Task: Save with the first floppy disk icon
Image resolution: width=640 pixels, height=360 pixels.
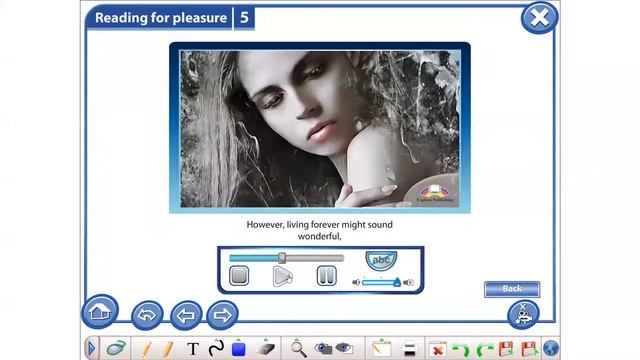Action: coord(506,349)
